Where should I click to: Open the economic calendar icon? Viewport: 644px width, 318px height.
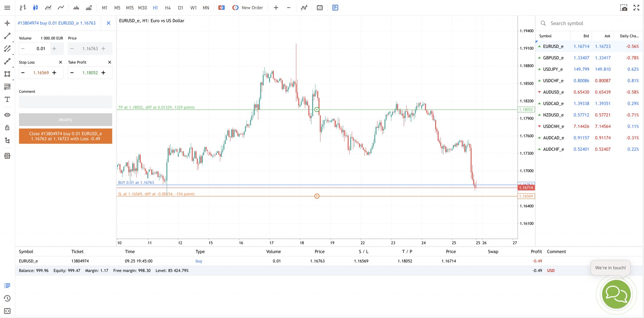tap(320, 8)
